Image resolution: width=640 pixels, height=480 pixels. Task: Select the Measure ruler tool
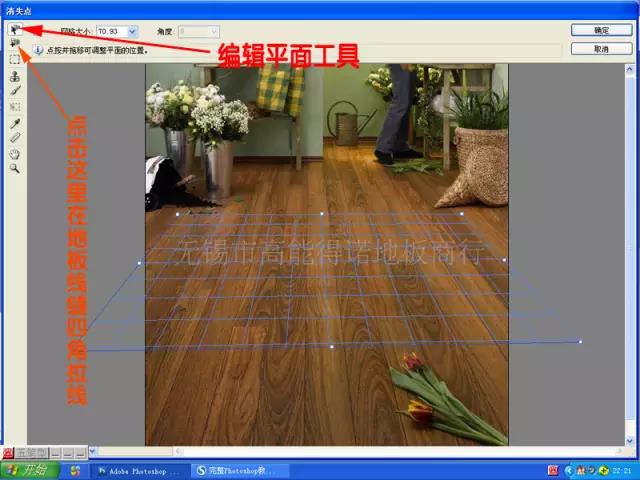point(15,138)
